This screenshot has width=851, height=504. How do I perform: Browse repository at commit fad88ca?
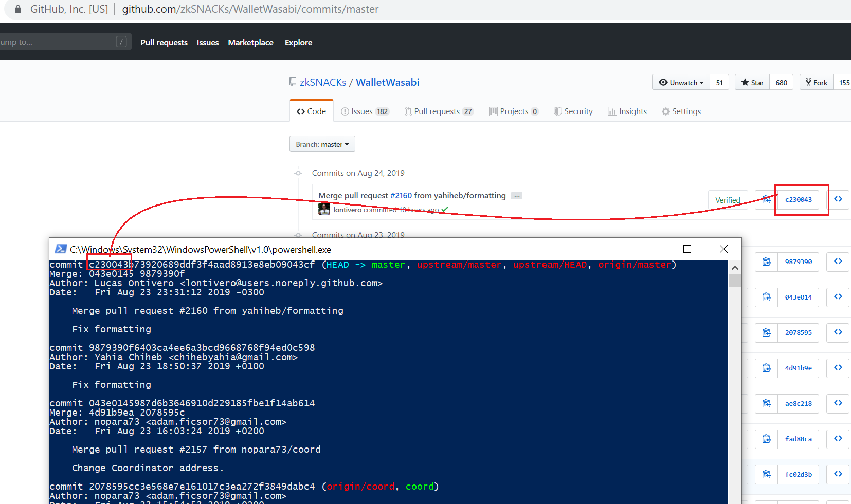[x=838, y=439]
